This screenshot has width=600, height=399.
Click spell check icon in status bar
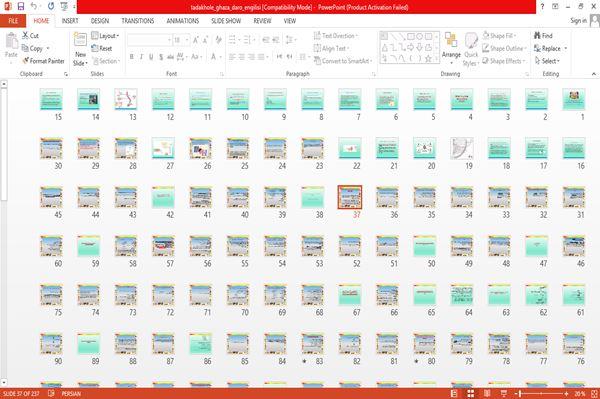click(x=51, y=394)
